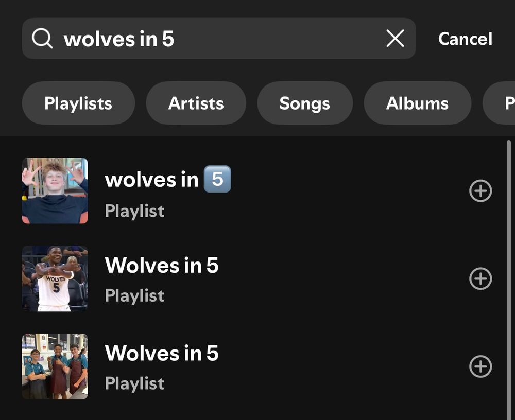Viewport: 515px width, 420px height.
Task: Open cover with Wolves jersey number 5
Action: pyautogui.click(x=55, y=278)
